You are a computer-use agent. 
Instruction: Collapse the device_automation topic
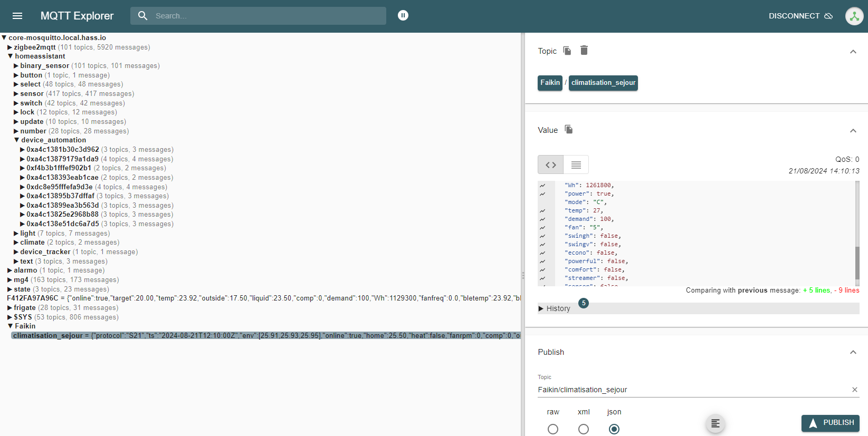(16, 140)
